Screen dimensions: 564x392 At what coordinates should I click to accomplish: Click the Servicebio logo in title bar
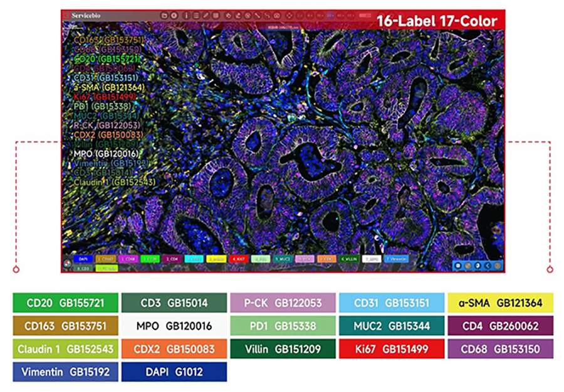click(x=88, y=15)
